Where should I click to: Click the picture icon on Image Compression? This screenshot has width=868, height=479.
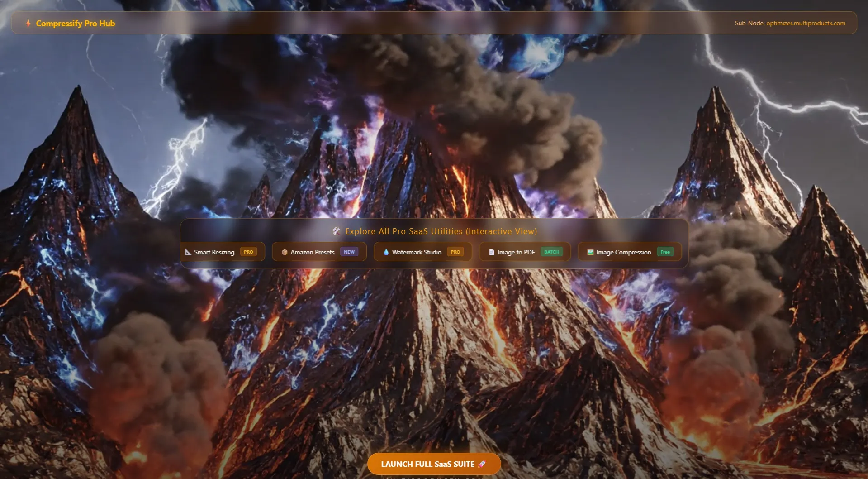click(590, 252)
